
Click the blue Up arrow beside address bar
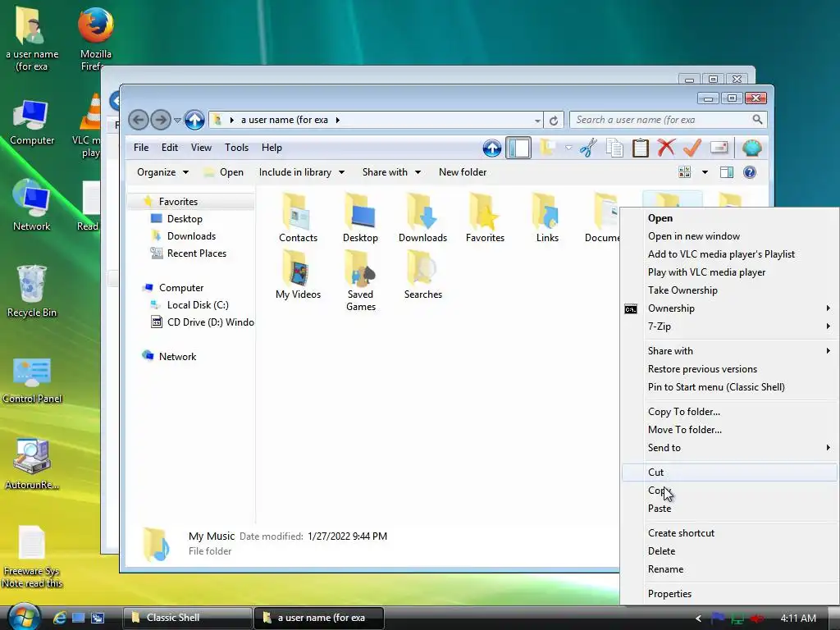194,120
